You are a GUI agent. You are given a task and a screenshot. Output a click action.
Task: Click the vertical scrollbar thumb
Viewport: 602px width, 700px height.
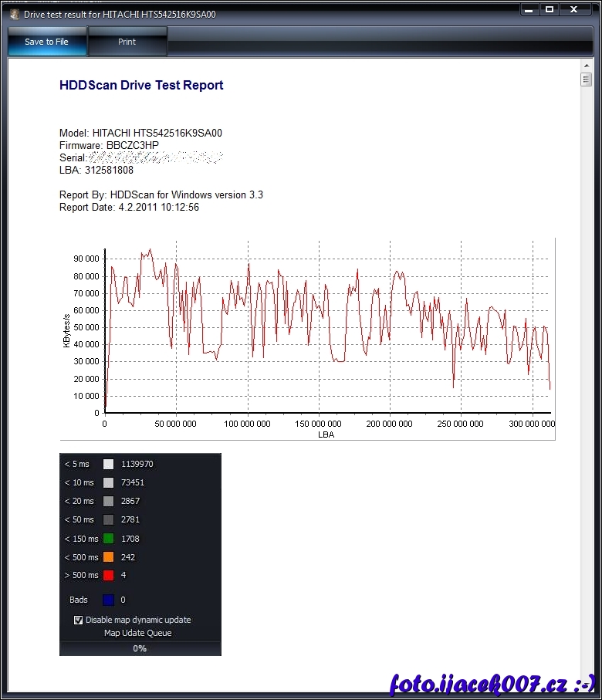point(587,80)
